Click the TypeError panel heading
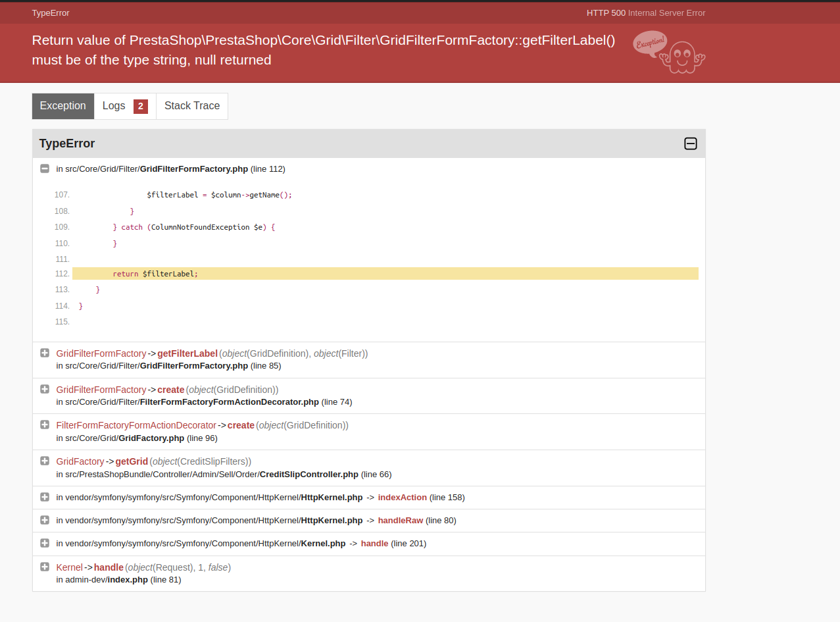The image size is (840, 622). [67, 143]
